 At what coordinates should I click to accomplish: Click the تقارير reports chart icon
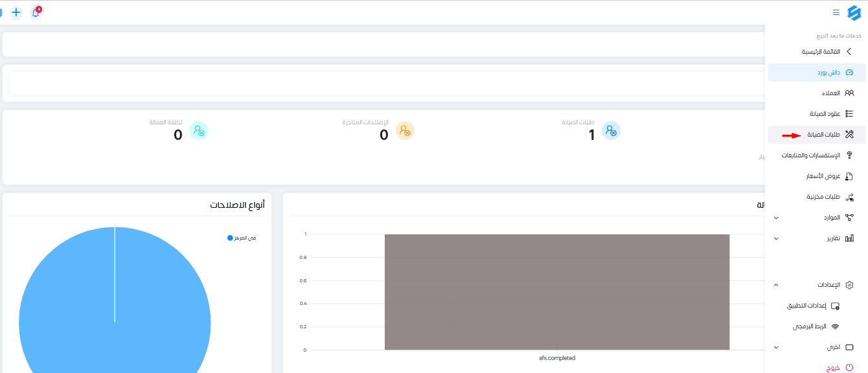pos(849,238)
